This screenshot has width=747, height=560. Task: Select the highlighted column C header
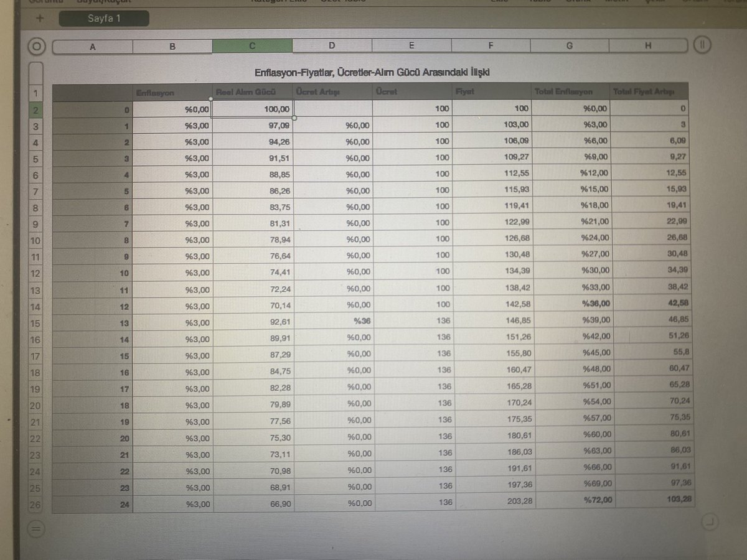[252, 46]
